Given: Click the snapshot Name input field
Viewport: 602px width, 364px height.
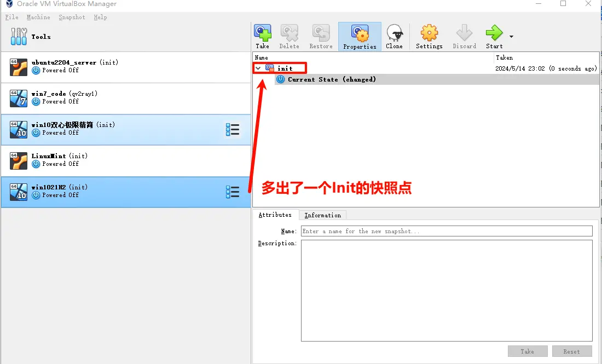Looking at the screenshot, I should coord(447,231).
